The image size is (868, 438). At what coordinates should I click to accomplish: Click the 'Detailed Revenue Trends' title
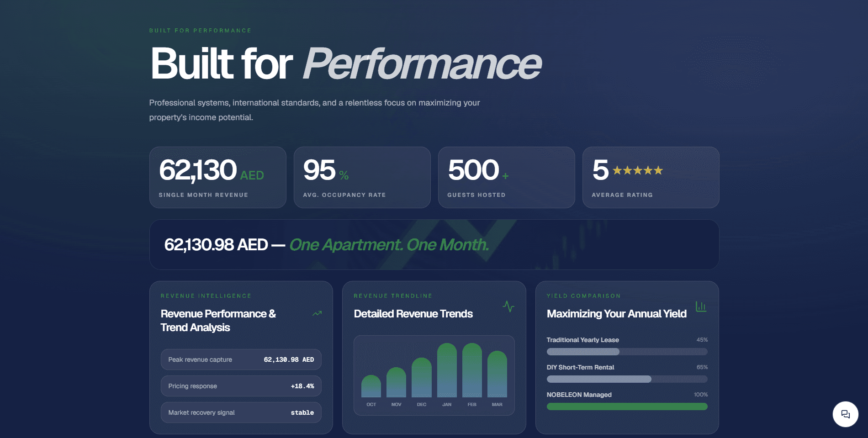(x=413, y=314)
